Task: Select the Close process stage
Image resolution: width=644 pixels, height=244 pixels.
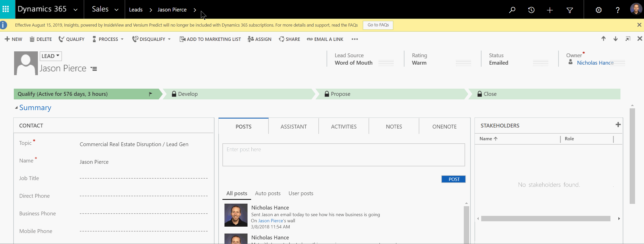Action: [544, 94]
